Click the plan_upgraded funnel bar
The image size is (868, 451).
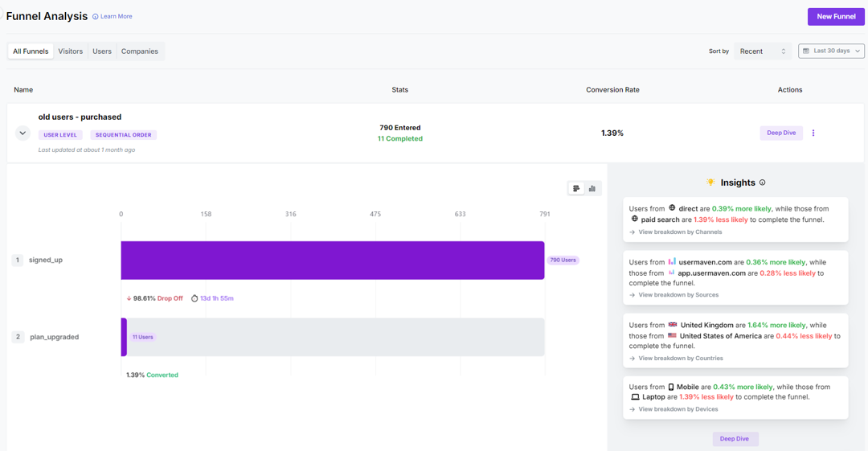point(333,337)
